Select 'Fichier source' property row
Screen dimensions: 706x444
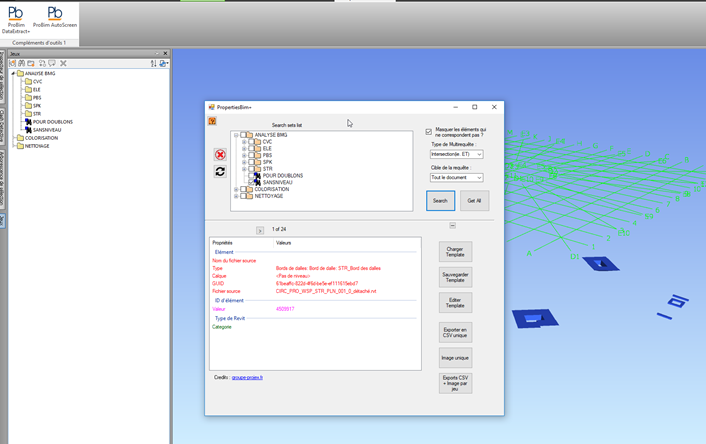pos(314,291)
